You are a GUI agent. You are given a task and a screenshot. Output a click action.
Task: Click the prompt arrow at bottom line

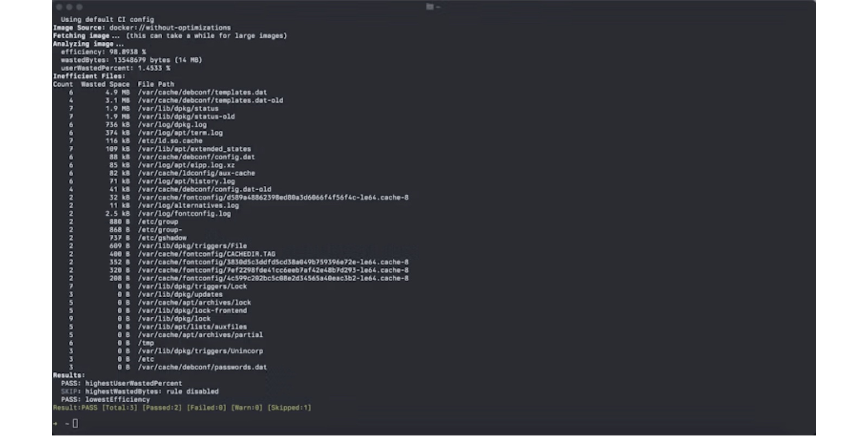click(x=55, y=424)
